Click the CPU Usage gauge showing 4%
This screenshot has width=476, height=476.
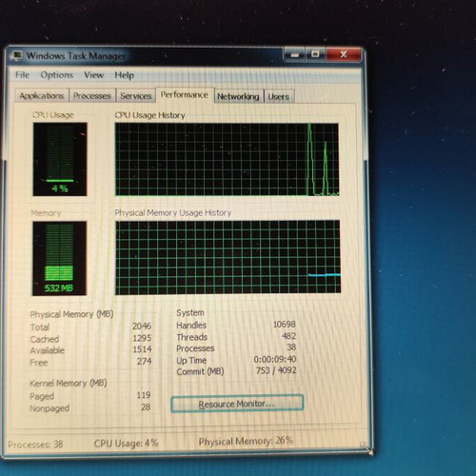pyautogui.click(x=60, y=159)
